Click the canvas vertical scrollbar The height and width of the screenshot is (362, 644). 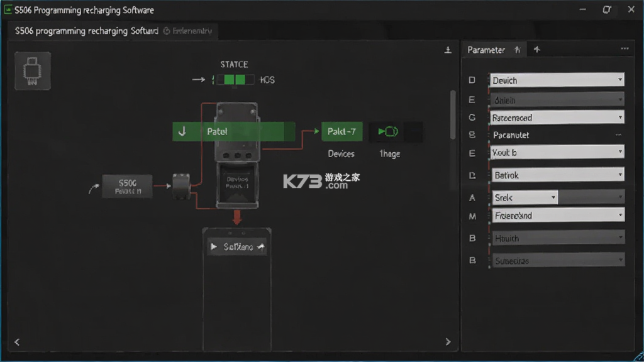tap(453, 115)
